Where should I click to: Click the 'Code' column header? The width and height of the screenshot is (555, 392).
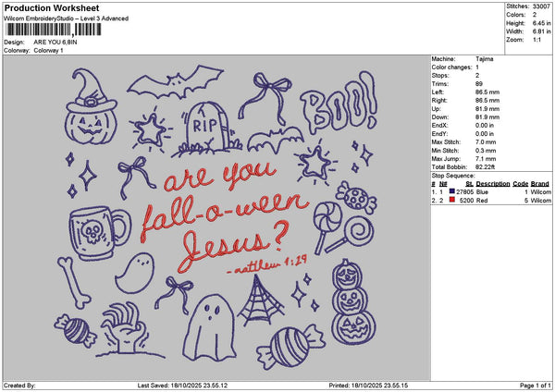[x=520, y=184]
